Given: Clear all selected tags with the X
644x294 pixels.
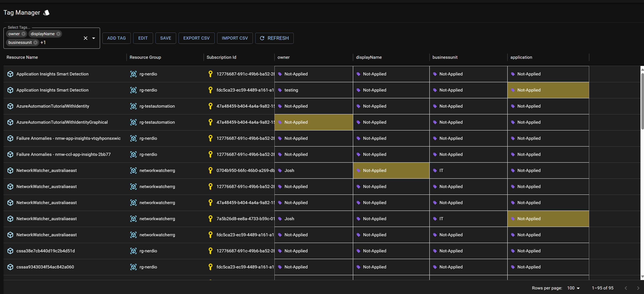Looking at the screenshot, I should (x=86, y=38).
